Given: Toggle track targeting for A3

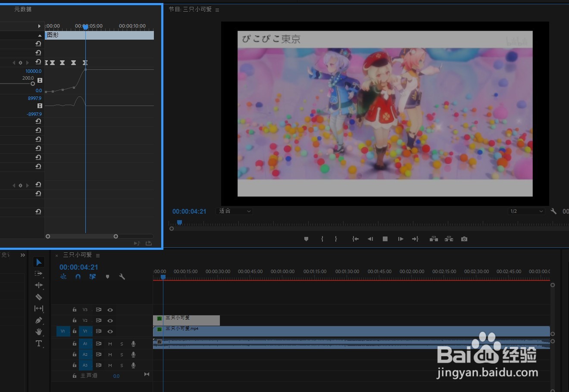Looking at the screenshot, I should 85,365.
